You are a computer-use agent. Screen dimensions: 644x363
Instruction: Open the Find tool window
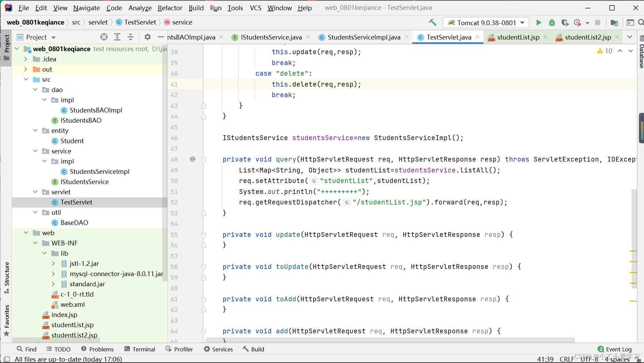pos(26,349)
